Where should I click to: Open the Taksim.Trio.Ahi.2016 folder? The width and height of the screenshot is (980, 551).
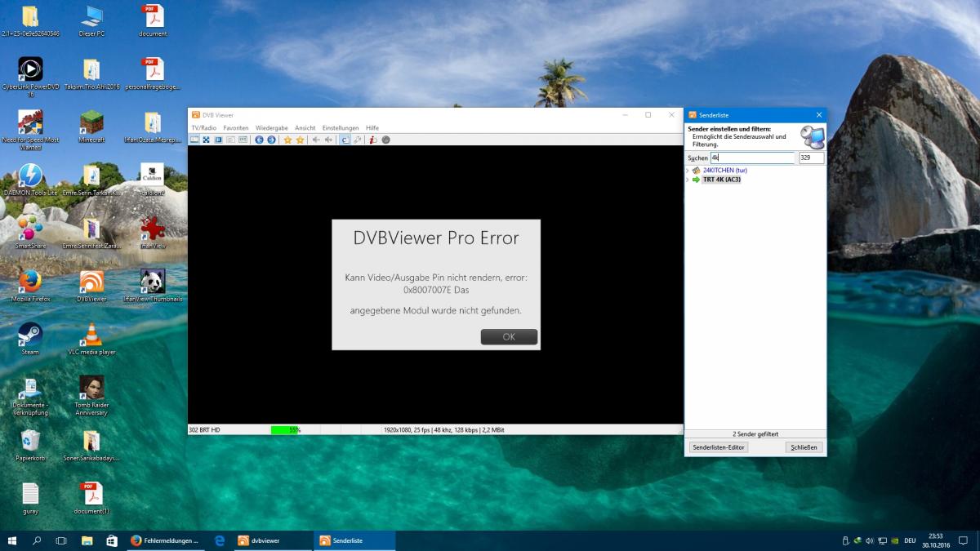(x=91, y=74)
